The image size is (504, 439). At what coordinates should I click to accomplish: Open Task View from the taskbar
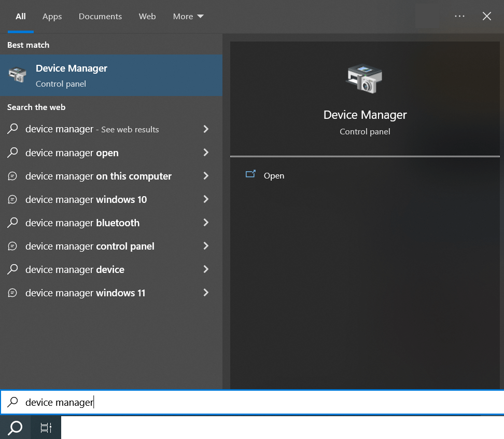[46, 428]
